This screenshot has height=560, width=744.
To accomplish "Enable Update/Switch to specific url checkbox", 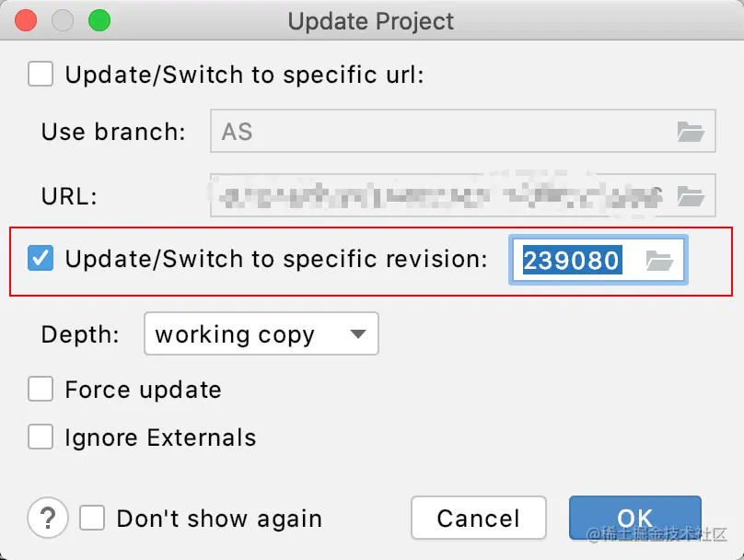I will (41, 74).
